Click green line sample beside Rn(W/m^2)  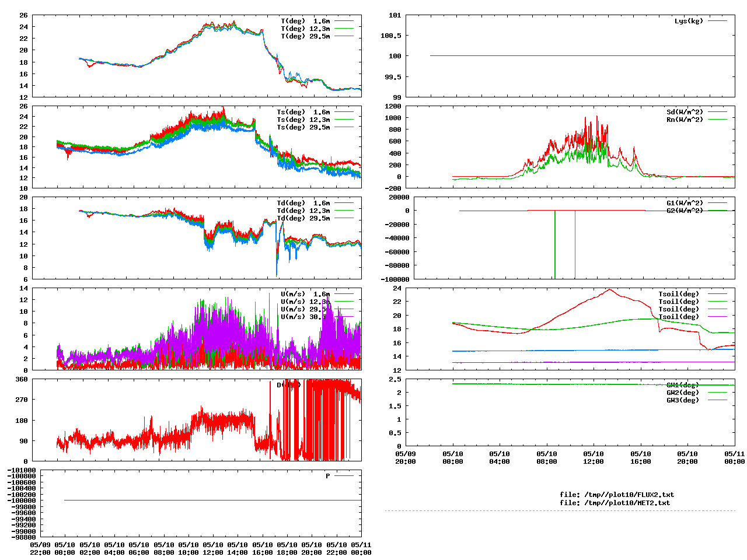pos(718,120)
